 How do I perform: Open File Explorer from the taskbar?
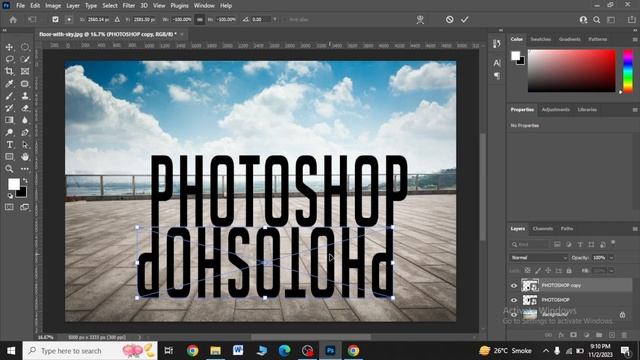216,351
